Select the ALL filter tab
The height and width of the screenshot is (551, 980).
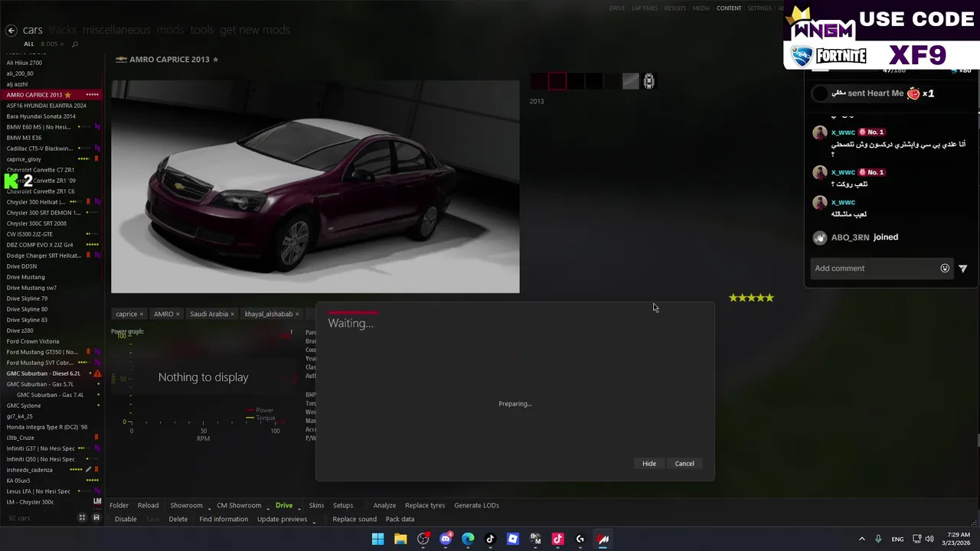28,44
